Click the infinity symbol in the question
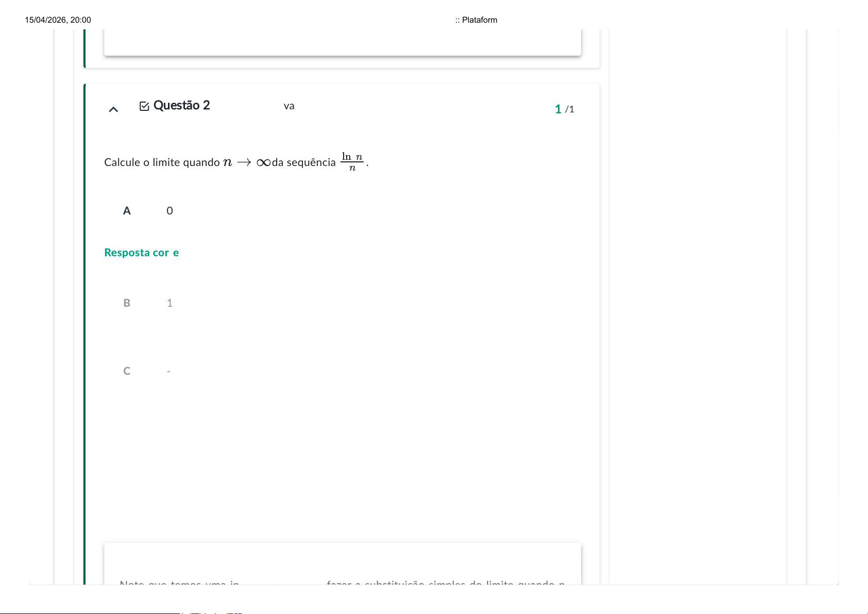 click(263, 163)
